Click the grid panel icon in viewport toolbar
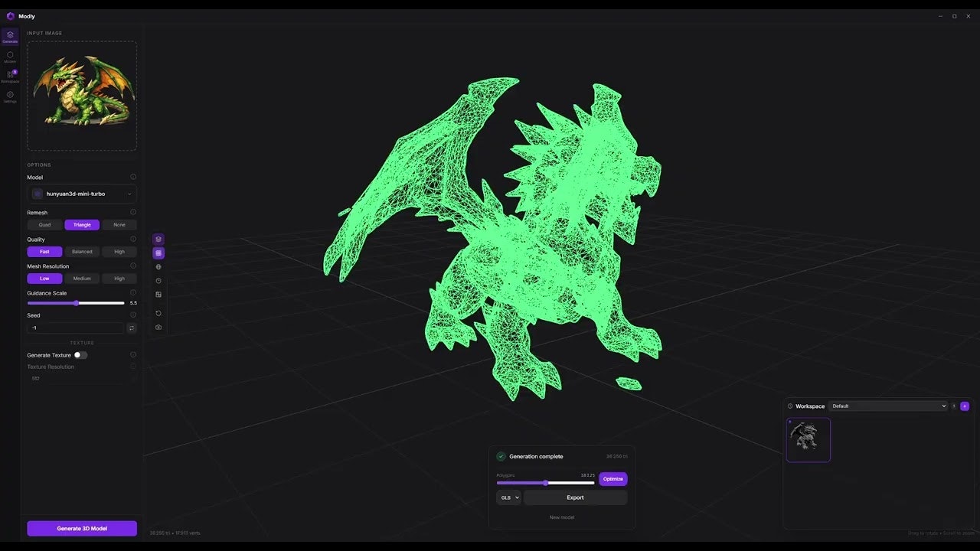980x551 pixels. pos(158,295)
